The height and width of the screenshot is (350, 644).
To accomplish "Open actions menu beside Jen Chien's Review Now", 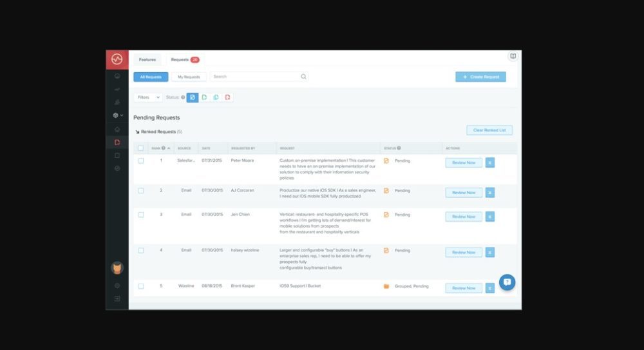I will (489, 217).
